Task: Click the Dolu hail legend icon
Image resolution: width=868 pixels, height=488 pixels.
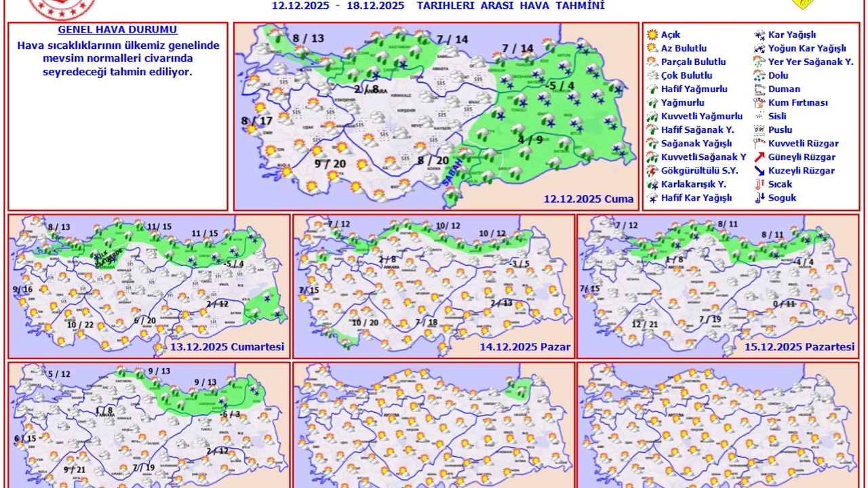Action: click(x=759, y=75)
